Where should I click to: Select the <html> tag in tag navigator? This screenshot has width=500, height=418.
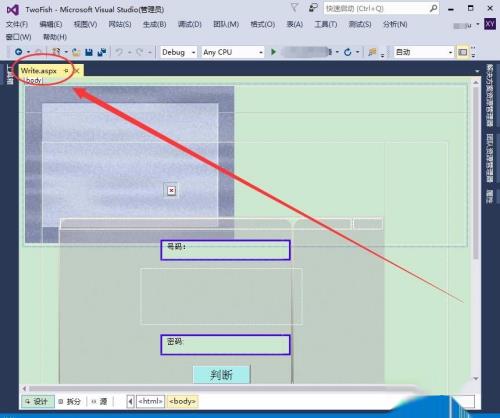click(151, 401)
